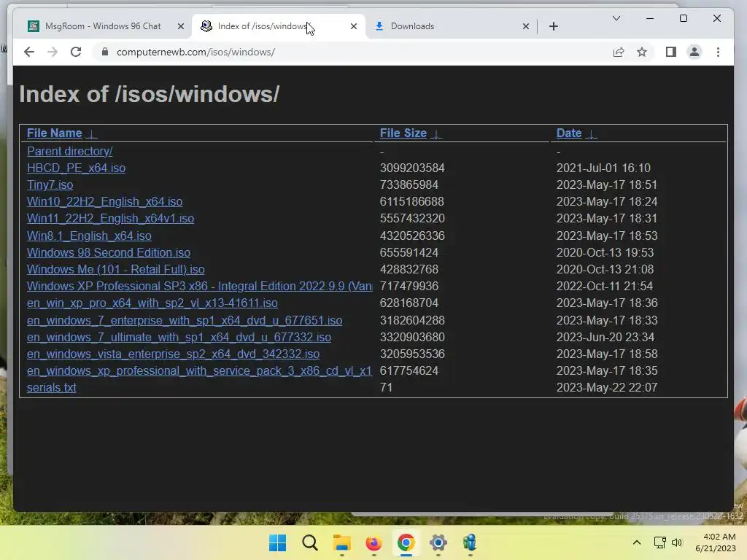Open Settings from the taskbar
747x560 pixels.
(438, 542)
